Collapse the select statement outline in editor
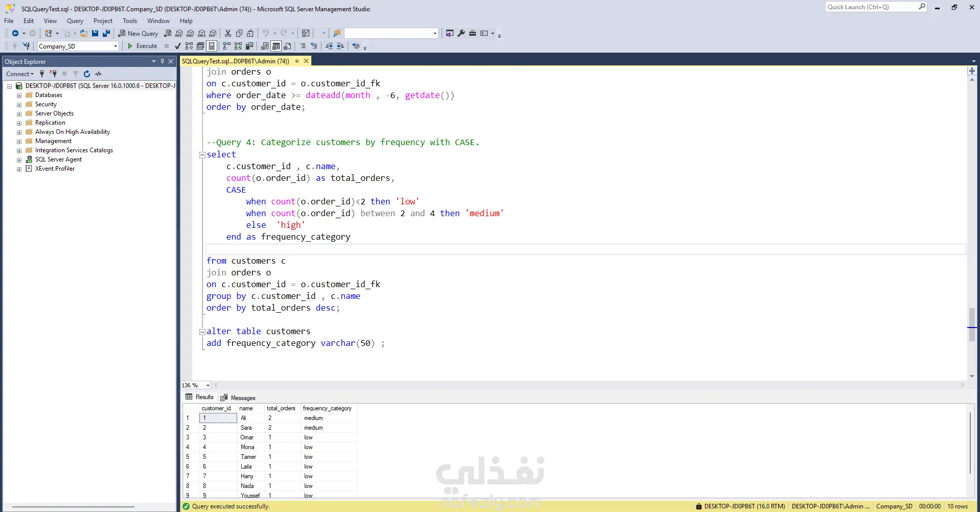980x512 pixels. 202,155
